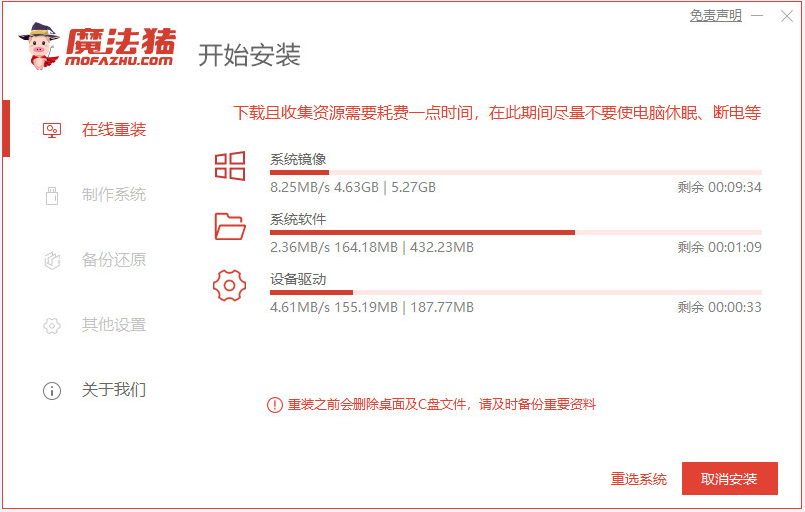Click the online reinstall monitor icon
Screen dimensions: 805x512
click(x=52, y=130)
